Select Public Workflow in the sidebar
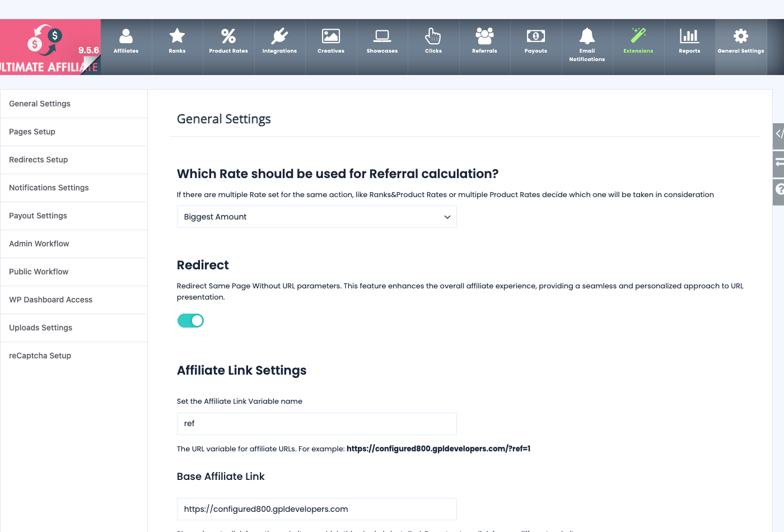The height and width of the screenshot is (532, 784). click(x=73, y=272)
